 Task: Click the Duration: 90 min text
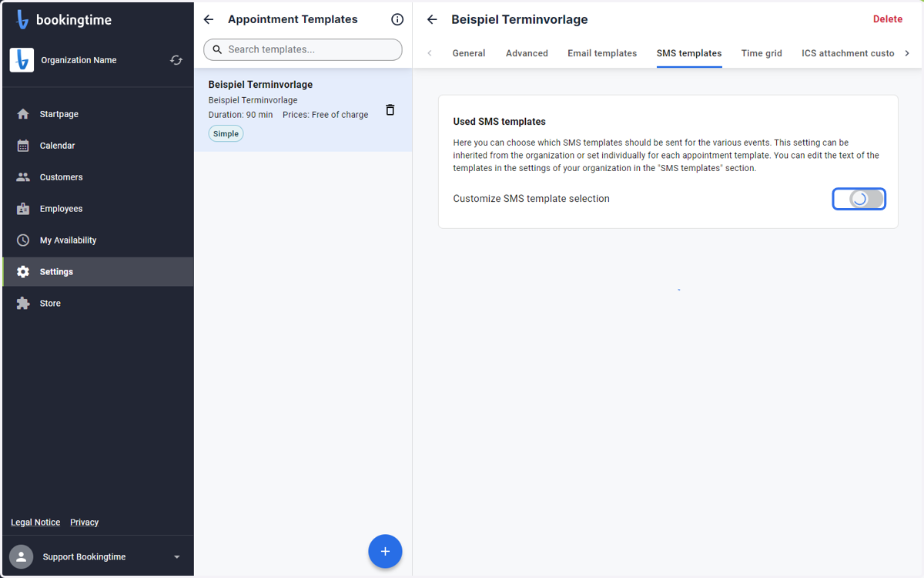point(240,115)
